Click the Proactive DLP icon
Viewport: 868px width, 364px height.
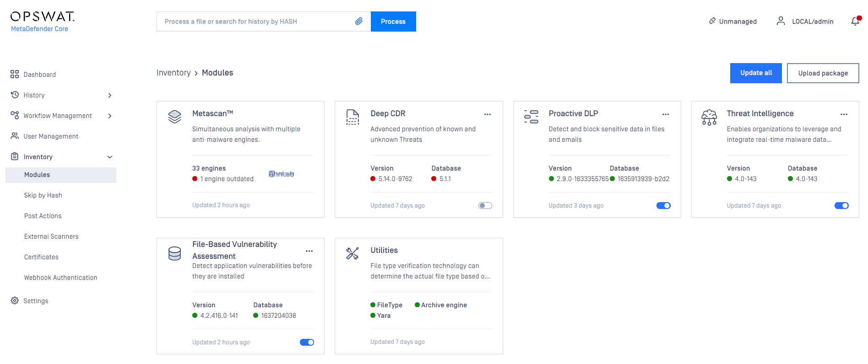coord(531,117)
